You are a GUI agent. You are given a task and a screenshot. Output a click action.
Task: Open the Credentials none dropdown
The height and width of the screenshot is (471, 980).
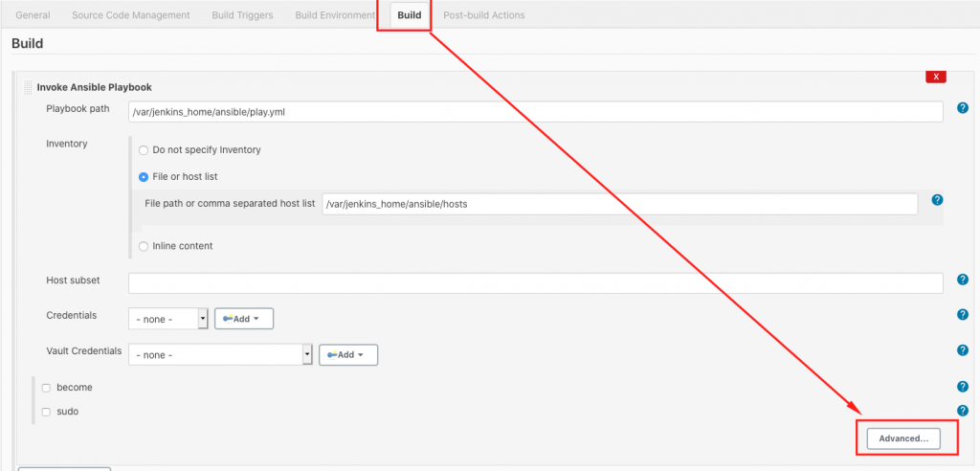click(x=168, y=319)
